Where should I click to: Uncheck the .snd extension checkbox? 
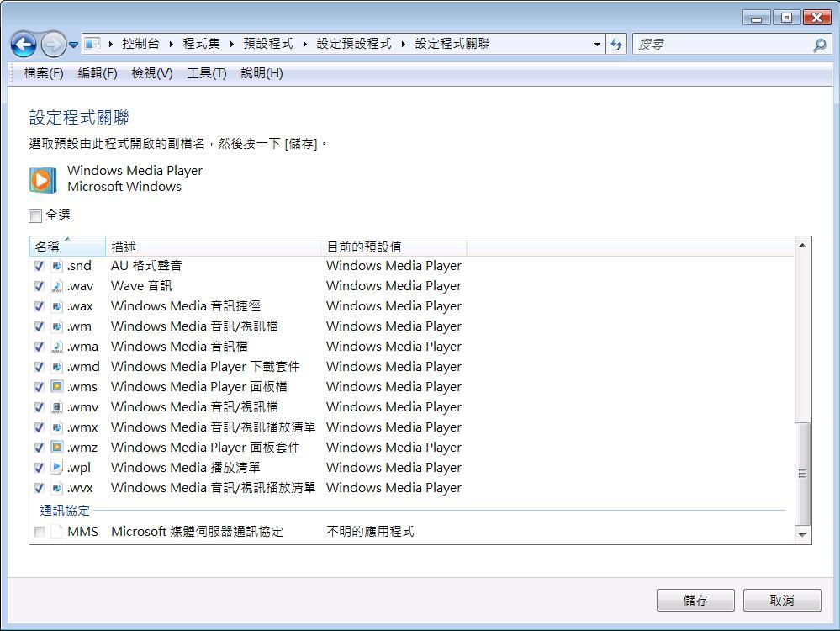tap(40, 266)
